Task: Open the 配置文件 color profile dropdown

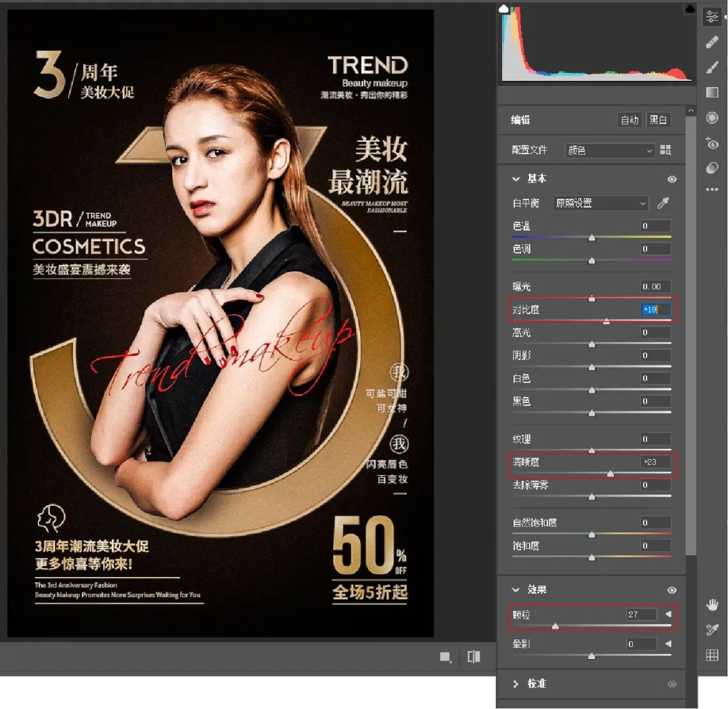Action: pyautogui.click(x=609, y=150)
